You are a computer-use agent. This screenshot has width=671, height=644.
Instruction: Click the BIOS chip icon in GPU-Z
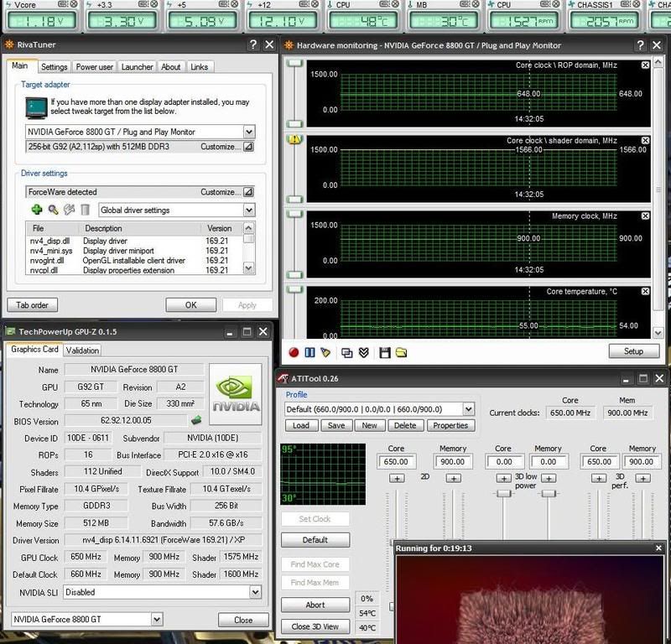click(196, 420)
